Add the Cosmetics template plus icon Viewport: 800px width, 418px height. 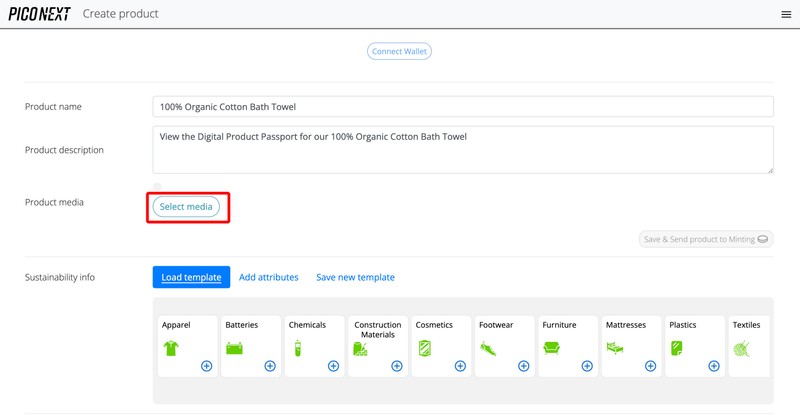[460, 366]
